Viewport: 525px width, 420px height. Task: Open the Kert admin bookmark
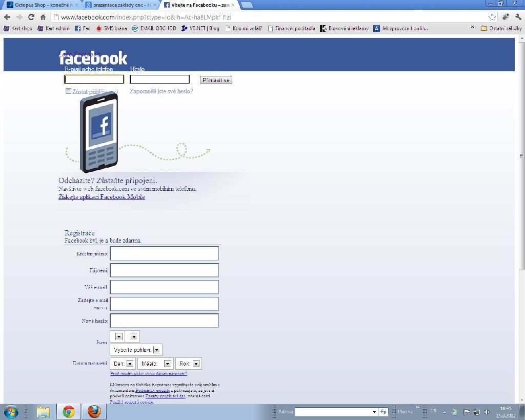53,29
